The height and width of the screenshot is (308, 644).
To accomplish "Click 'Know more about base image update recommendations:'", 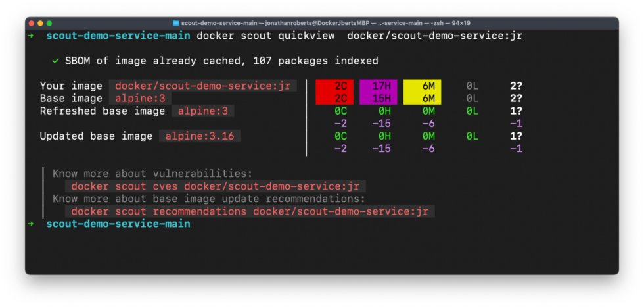I will (x=209, y=199).
